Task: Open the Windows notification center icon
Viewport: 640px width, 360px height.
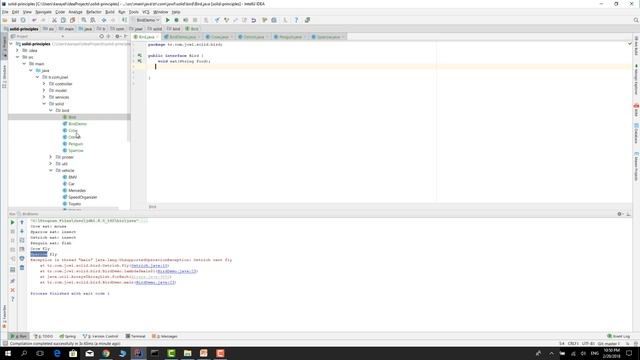Action: 629,353
